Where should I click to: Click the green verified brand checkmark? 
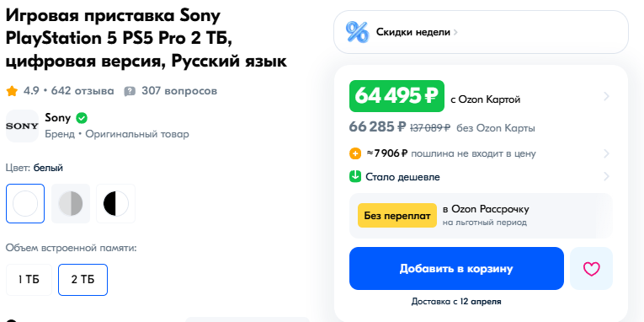[x=82, y=119]
